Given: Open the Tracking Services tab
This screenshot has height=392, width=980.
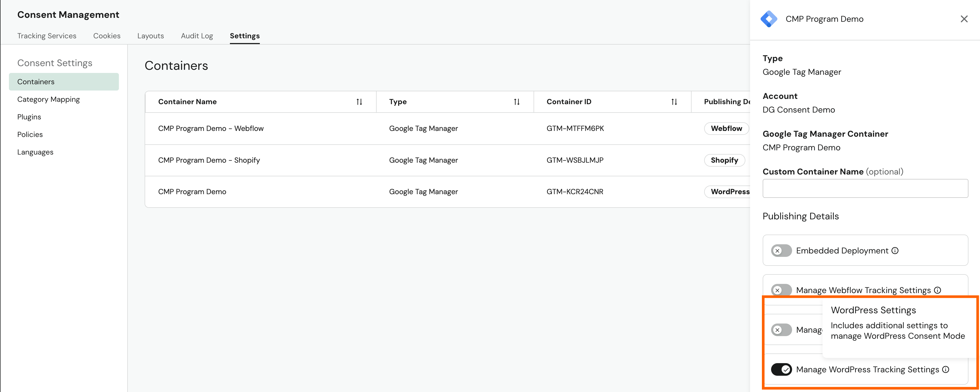Looking at the screenshot, I should (47, 35).
